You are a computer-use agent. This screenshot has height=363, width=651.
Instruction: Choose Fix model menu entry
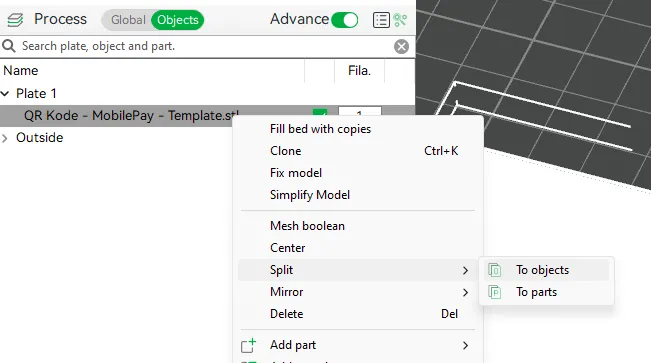click(x=358, y=173)
